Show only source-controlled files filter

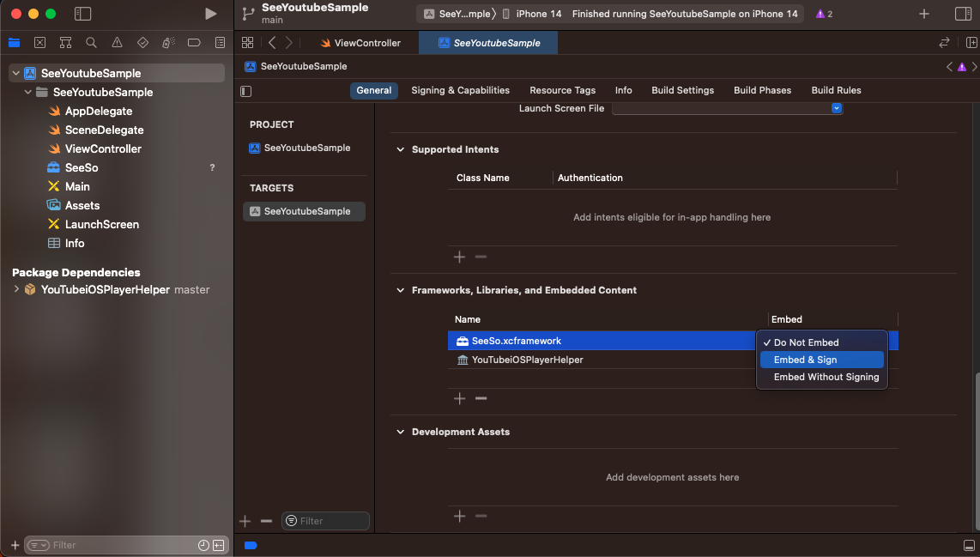pyautogui.click(x=218, y=545)
